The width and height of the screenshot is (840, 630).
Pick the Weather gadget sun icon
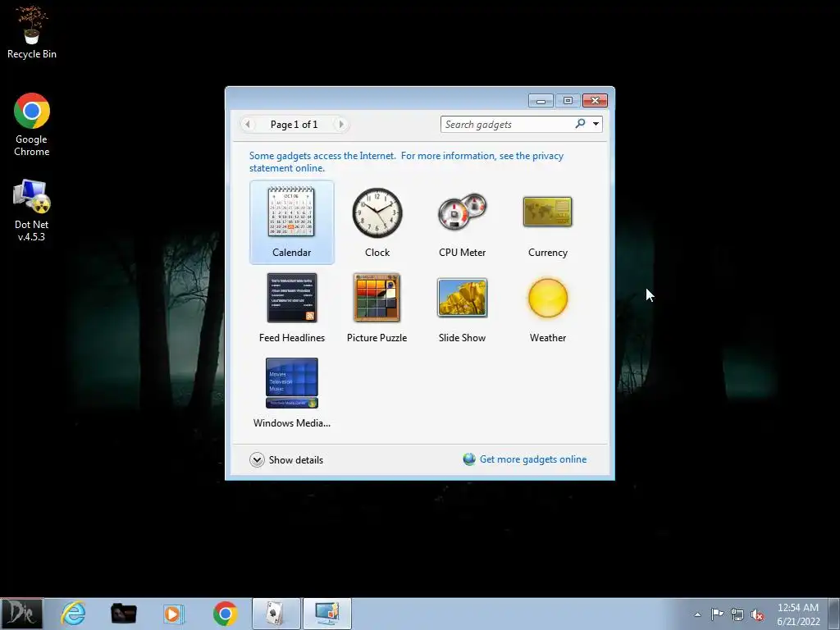pos(547,298)
